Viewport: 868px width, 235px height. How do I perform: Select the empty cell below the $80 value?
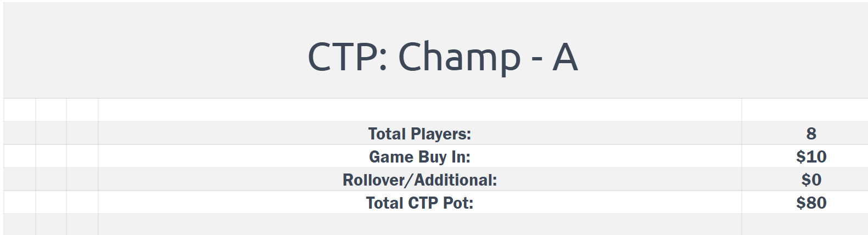pos(804,224)
